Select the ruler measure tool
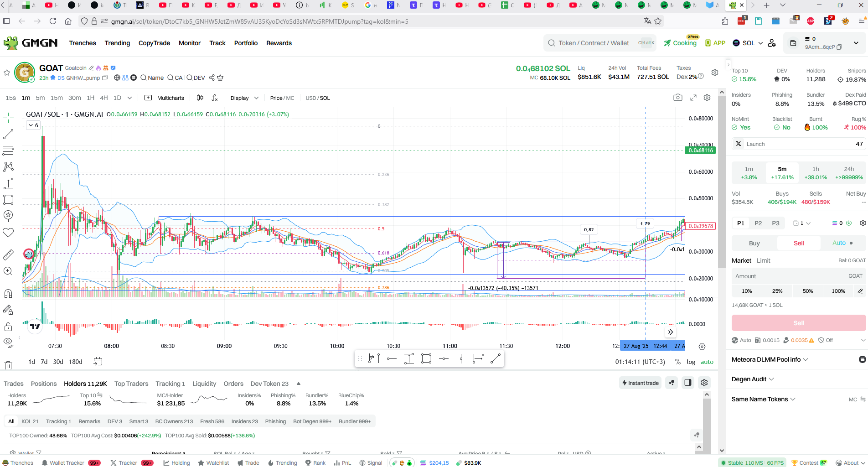This screenshot has width=868, height=467. click(8, 255)
